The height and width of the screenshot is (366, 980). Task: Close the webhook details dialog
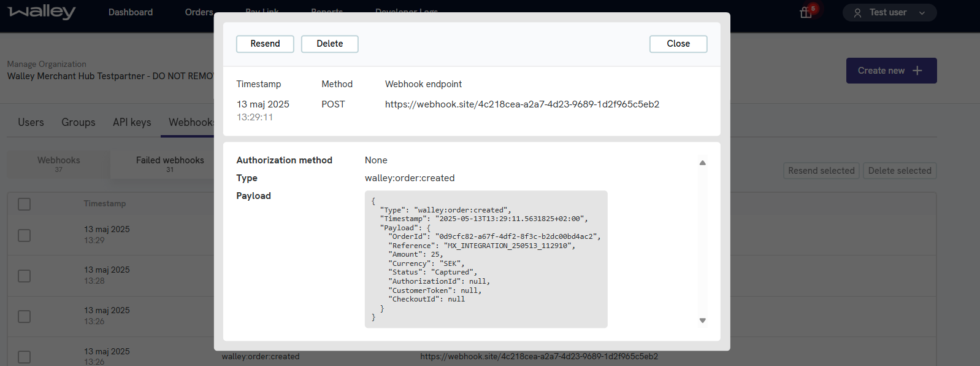pos(678,44)
